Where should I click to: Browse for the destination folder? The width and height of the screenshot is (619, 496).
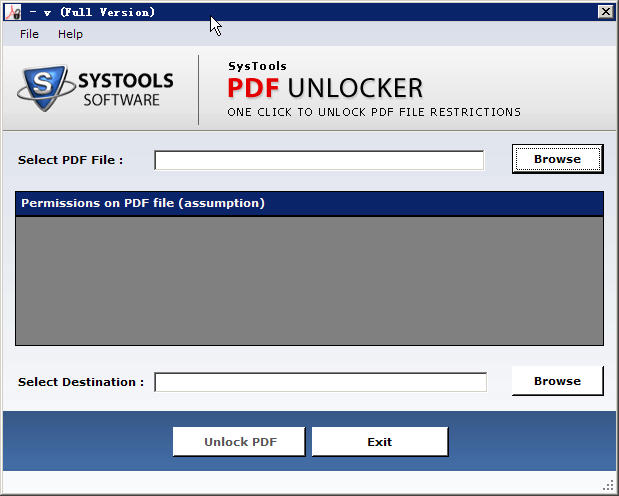click(x=557, y=381)
